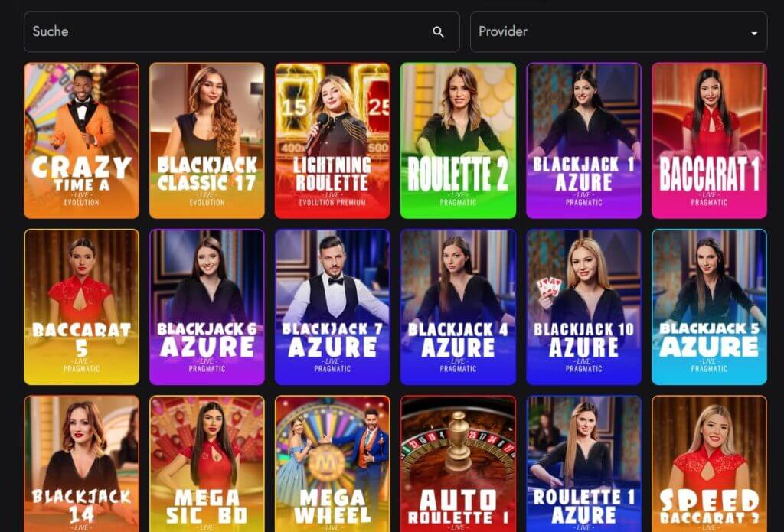Click into the Suche search field
The height and width of the screenshot is (532, 784).
click(x=241, y=32)
